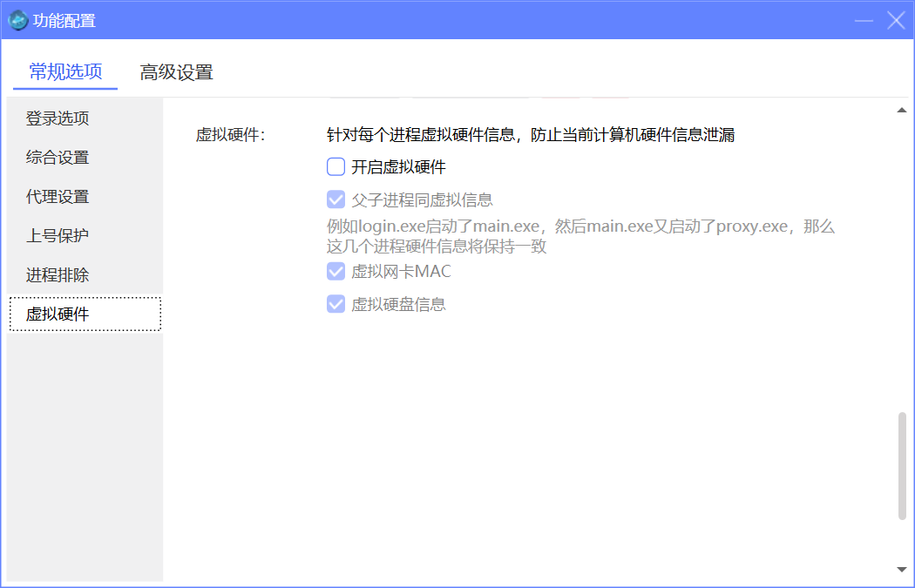Switch to the 常规选项 tab
The width and height of the screenshot is (915, 588).
[x=65, y=71]
